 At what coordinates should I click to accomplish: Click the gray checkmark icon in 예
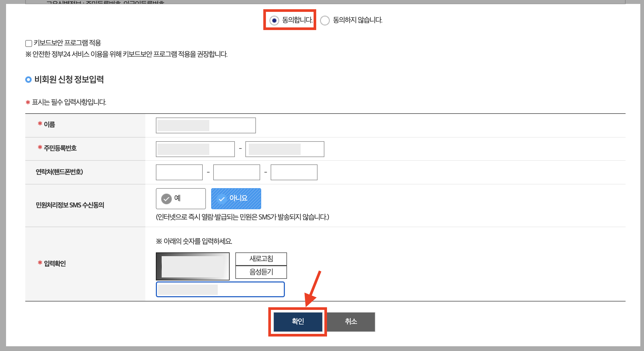click(166, 199)
